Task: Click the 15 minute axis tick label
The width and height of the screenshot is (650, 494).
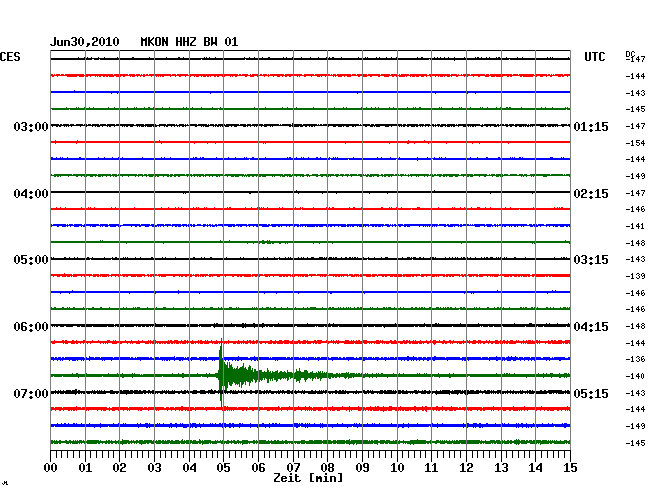Action: [570, 467]
